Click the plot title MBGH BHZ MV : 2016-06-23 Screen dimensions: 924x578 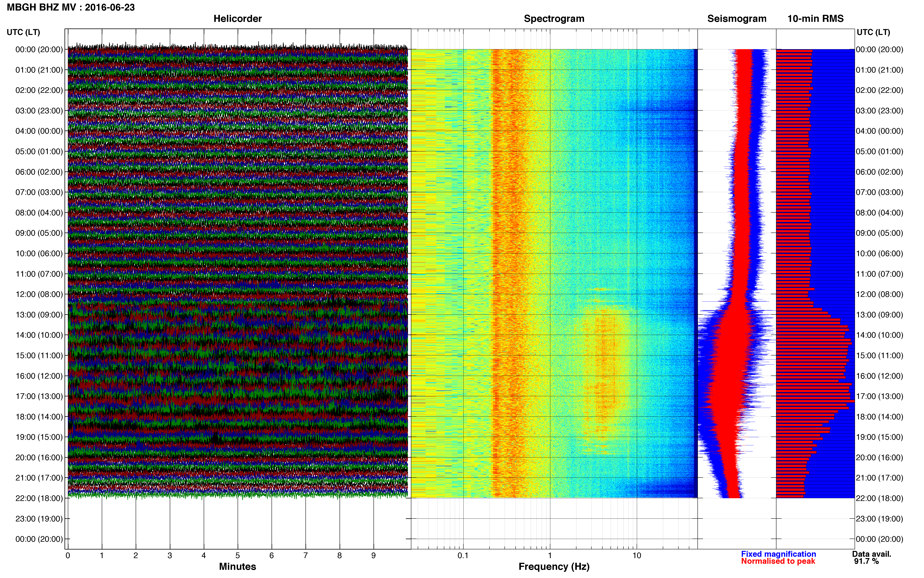click(x=71, y=7)
